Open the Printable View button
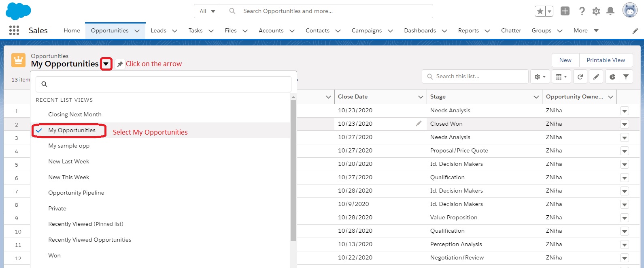This screenshot has width=644, height=268. click(x=606, y=60)
